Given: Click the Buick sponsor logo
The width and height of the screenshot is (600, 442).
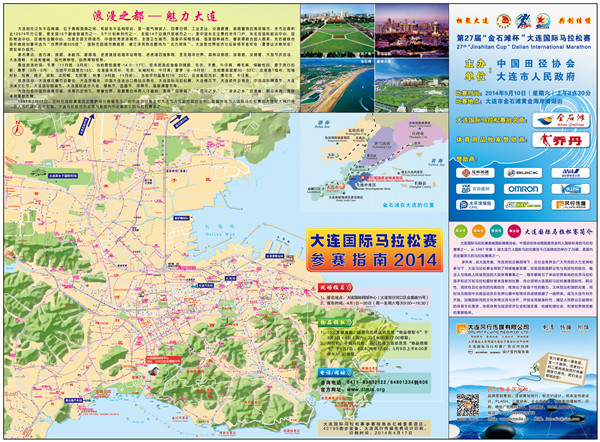Looking at the screenshot, I should click(x=523, y=173).
